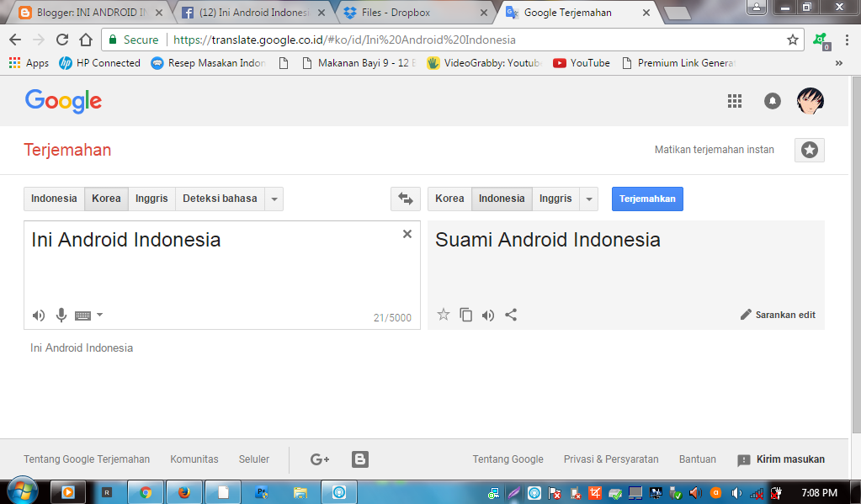Open the HP Connected bookmark
This screenshot has width=861, height=504.
[99, 63]
